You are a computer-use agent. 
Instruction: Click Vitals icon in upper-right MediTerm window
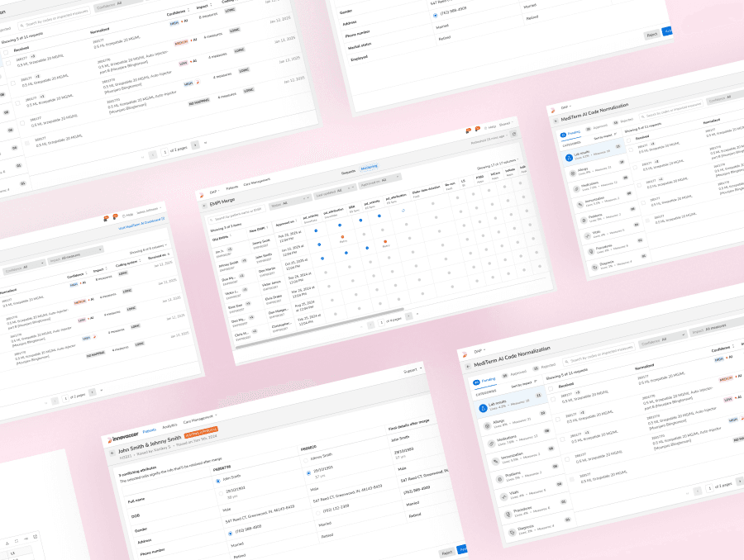(588, 235)
